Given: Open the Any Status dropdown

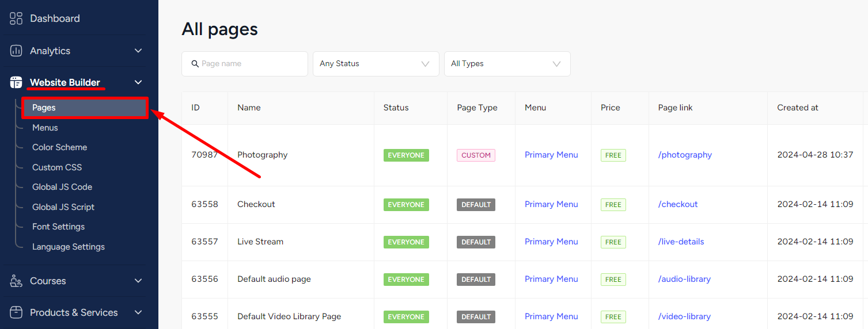Looking at the screenshot, I should pyautogui.click(x=376, y=64).
